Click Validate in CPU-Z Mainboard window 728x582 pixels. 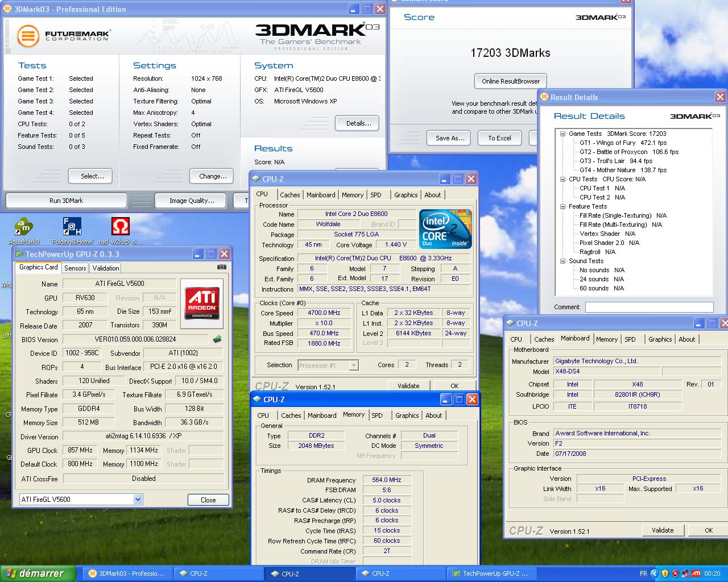(663, 530)
